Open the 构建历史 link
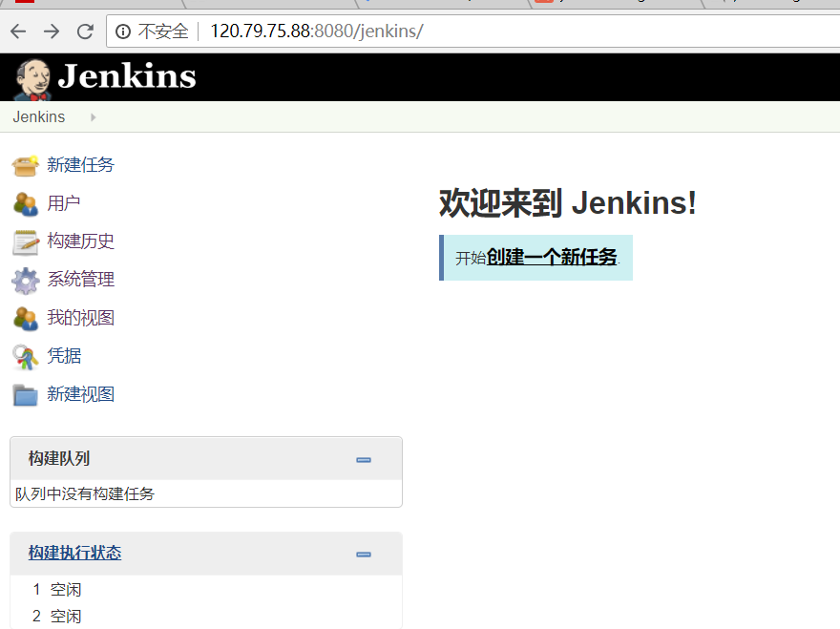The image size is (840, 629). (x=80, y=241)
